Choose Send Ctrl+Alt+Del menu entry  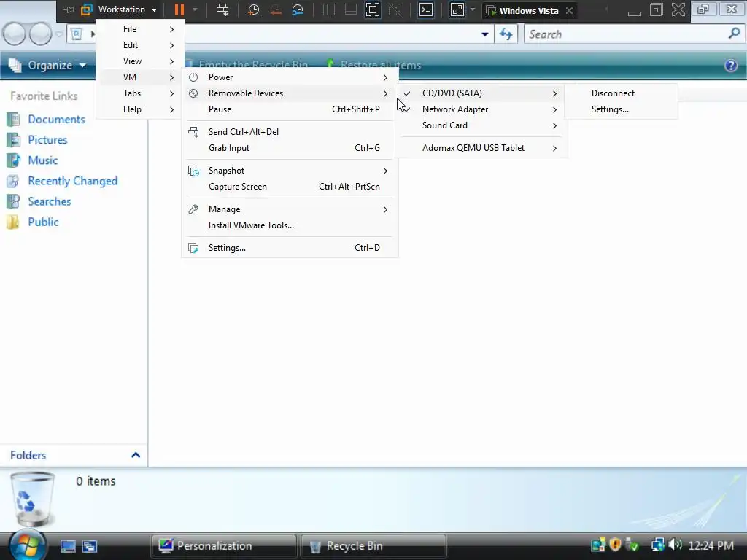point(290,132)
